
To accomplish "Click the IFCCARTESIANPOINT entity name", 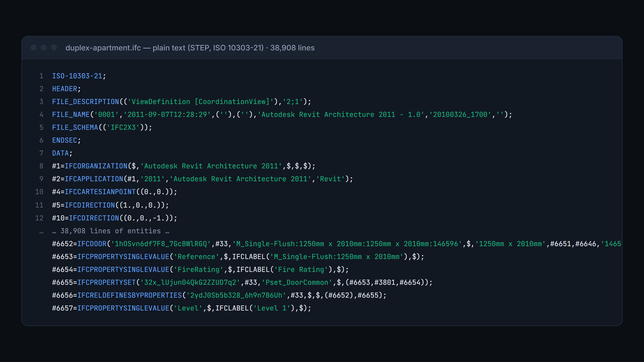I will pyautogui.click(x=100, y=192).
